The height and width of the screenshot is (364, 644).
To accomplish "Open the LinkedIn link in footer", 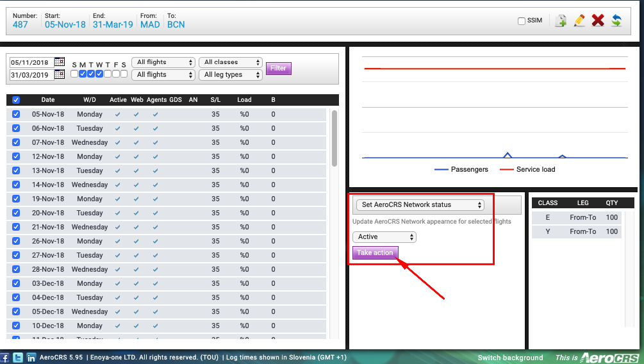I will coord(31,358).
